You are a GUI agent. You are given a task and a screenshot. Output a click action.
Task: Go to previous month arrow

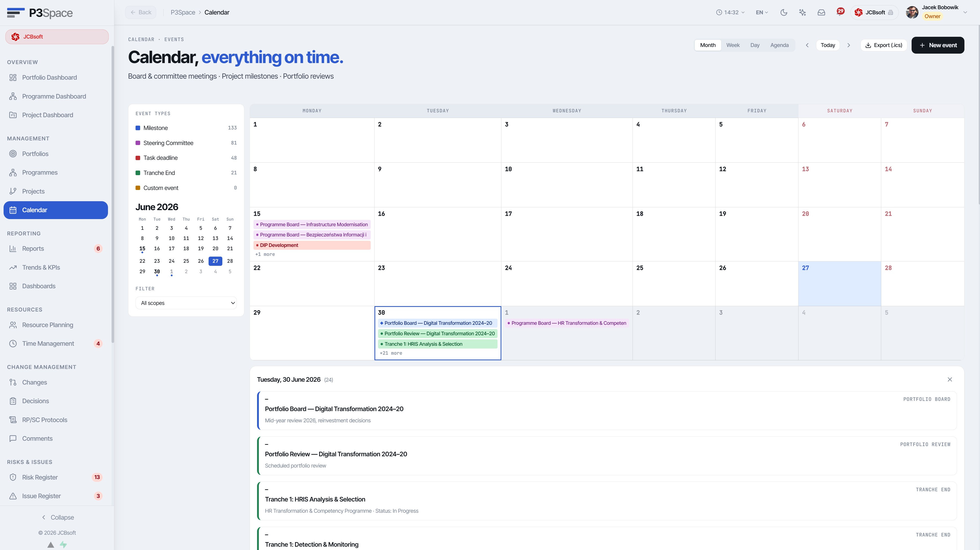[807, 45]
